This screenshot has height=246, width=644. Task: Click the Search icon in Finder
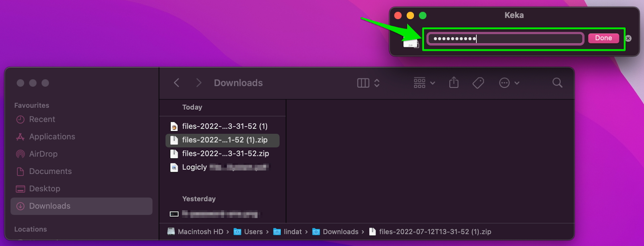pyautogui.click(x=557, y=83)
